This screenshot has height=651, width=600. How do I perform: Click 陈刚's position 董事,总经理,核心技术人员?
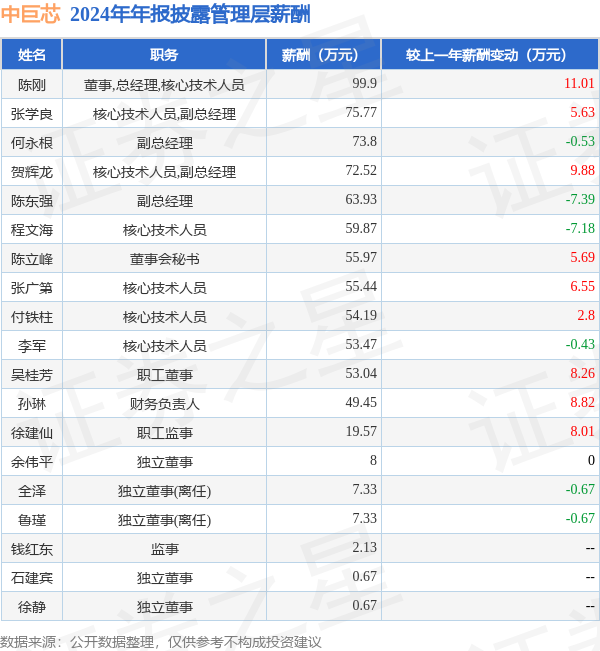coord(164,85)
